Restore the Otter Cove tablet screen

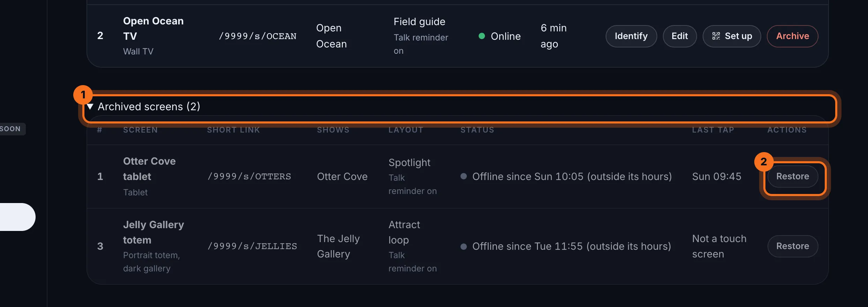tap(793, 177)
